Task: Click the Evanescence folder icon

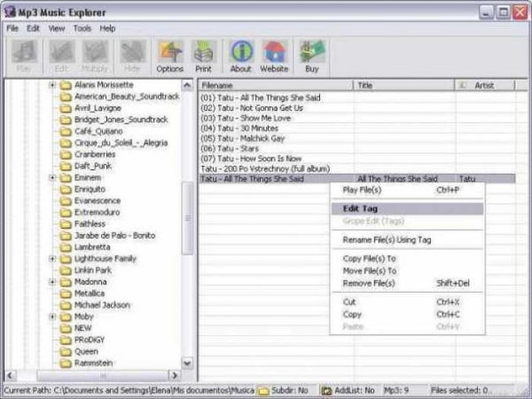Action: (66, 201)
